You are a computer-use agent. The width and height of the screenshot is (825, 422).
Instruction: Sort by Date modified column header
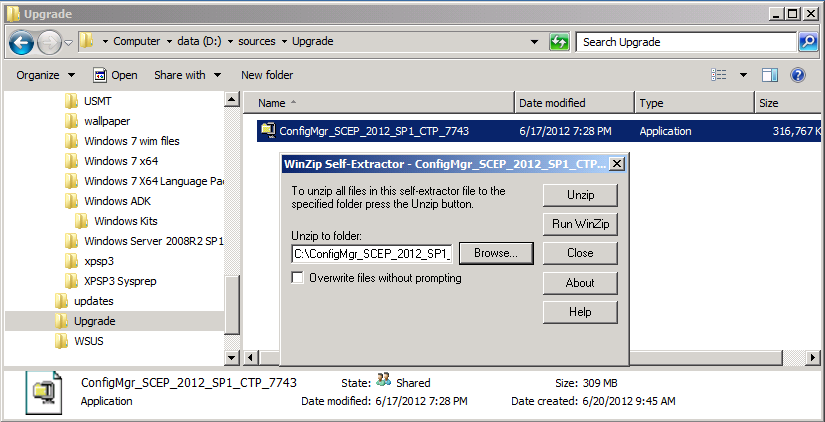[x=575, y=103]
